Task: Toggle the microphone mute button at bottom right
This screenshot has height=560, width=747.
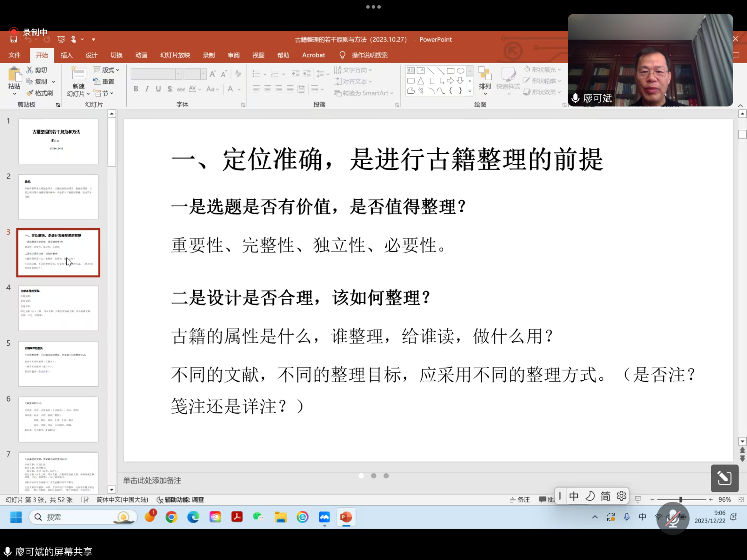Action: coord(673,518)
